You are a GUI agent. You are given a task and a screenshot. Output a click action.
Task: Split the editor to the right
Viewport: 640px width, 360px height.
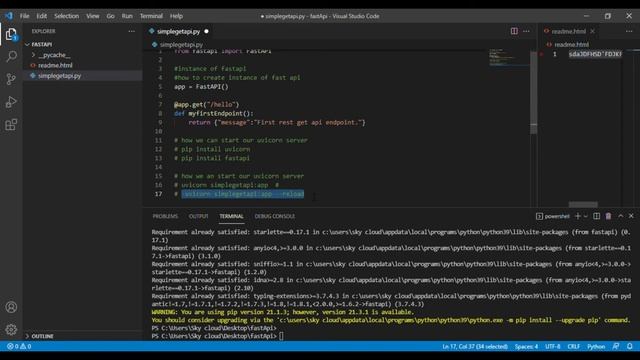click(514, 31)
